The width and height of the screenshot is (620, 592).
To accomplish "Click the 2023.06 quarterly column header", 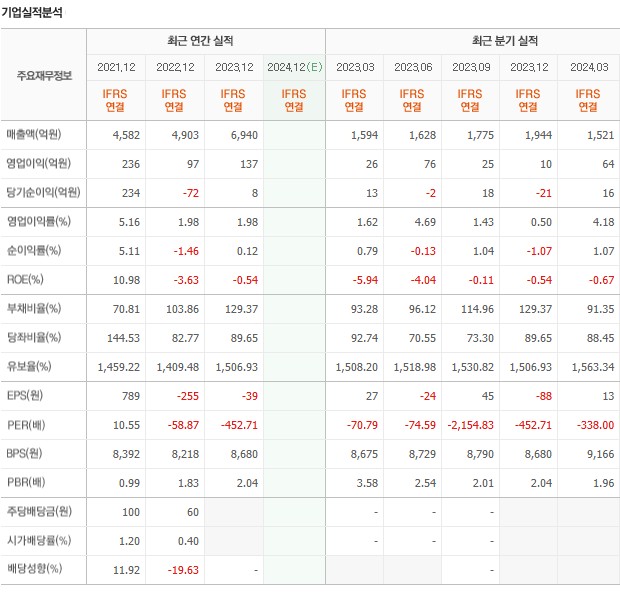I will [x=413, y=67].
